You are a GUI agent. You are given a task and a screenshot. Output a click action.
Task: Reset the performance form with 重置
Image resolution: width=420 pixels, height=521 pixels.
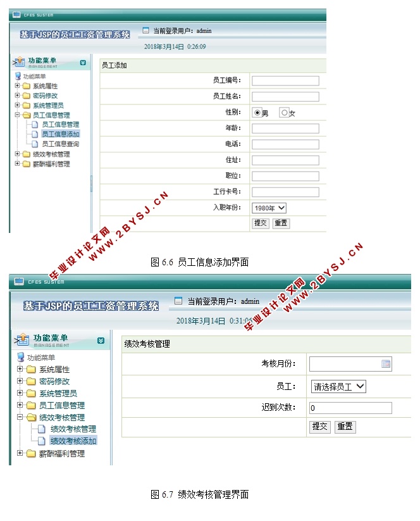pos(345,427)
